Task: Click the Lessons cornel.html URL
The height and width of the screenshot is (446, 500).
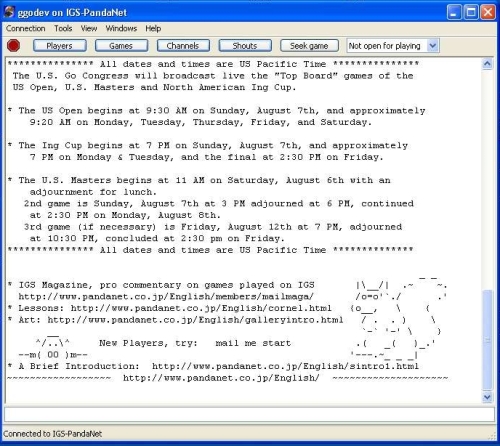Action: tap(201, 308)
